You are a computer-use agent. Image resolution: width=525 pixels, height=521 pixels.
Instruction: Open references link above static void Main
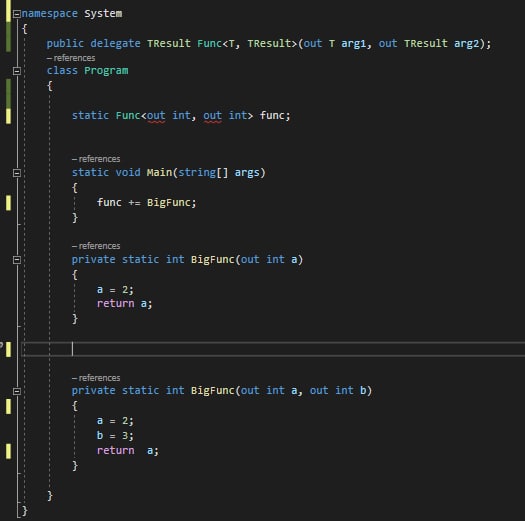pyautogui.click(x=96, y=159)
